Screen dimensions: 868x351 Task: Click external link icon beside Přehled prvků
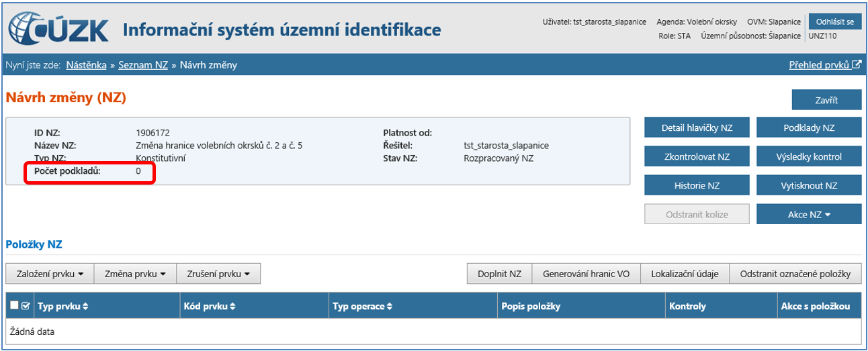[x=857, y=65]
